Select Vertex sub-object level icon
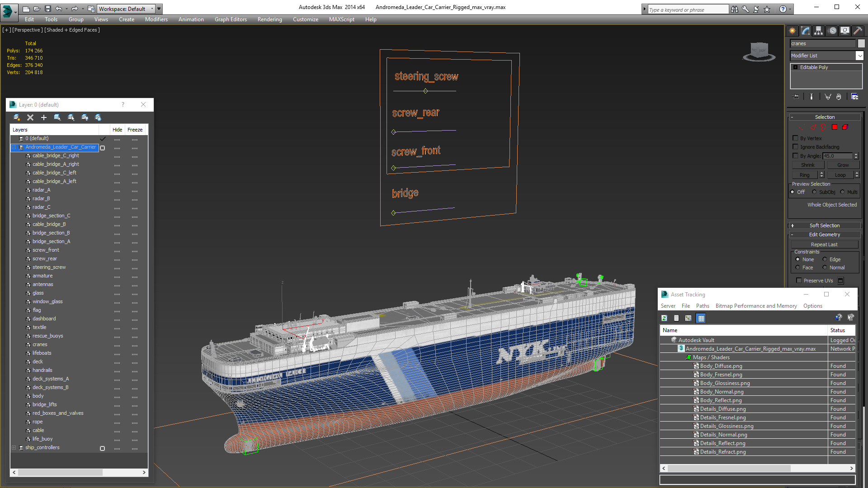 click(x=802, y=127)
